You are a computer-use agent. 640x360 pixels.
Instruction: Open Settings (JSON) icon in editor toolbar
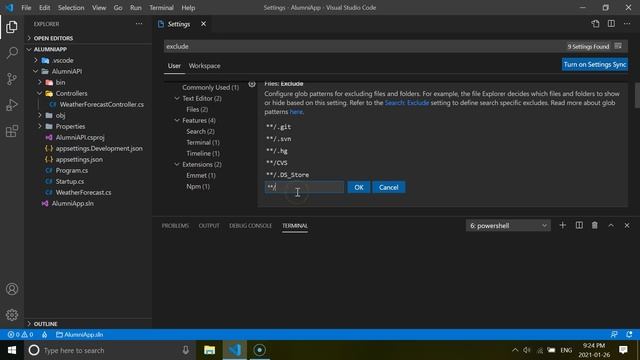pos(595,24)
